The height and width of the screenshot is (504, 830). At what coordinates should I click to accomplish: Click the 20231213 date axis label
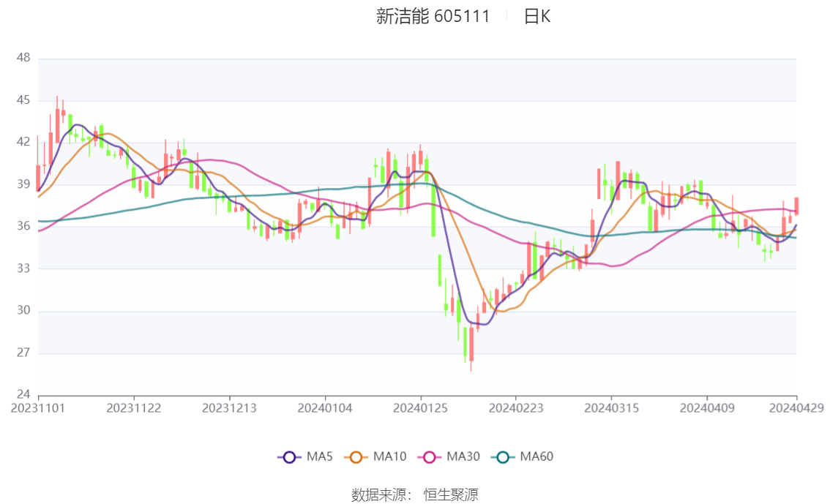coord(229,407)
